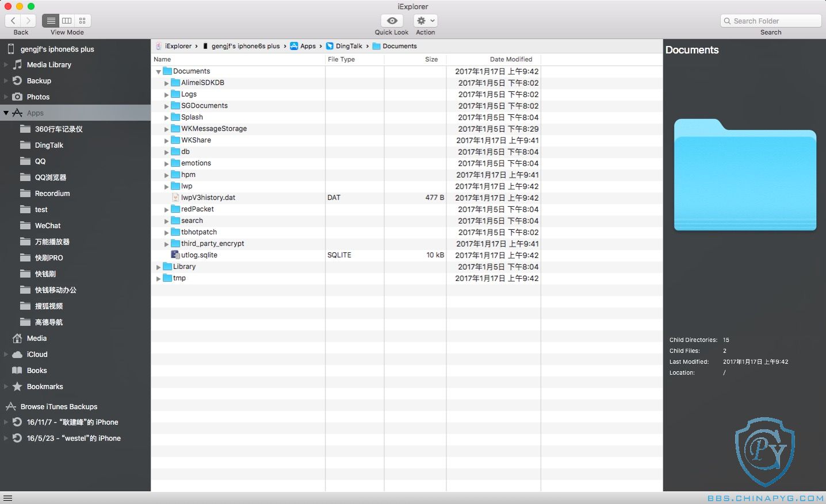Image resolution: width=826 pixels, height=504 pixels.
Task: Switch to icon grid view mode
Action: pyautogui.click(x=82, y=21)
